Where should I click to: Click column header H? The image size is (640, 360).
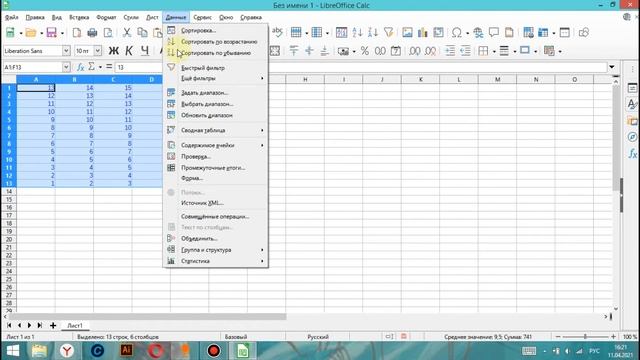coord(305,80)
